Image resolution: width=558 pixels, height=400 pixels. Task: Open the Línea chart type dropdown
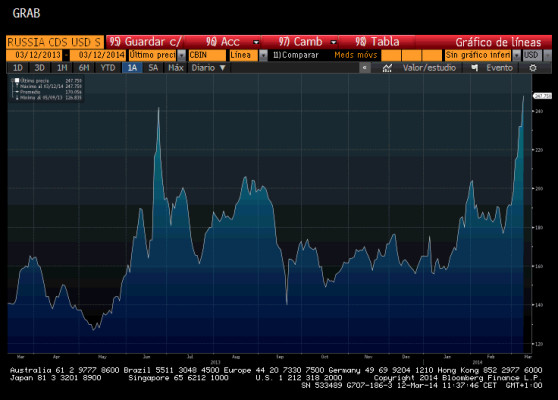click(263, 55)
